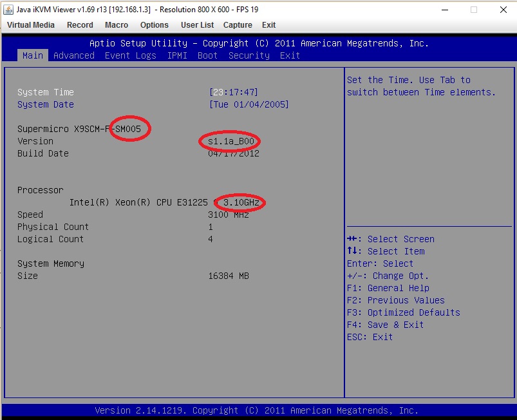Switch to the Advanced BIOS tab

[74, 55]
